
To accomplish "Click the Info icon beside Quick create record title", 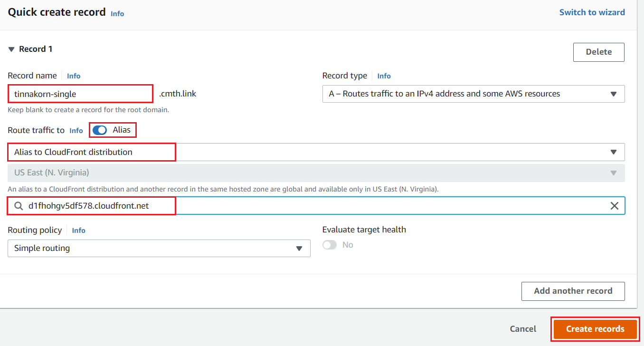I will (117, 13).
